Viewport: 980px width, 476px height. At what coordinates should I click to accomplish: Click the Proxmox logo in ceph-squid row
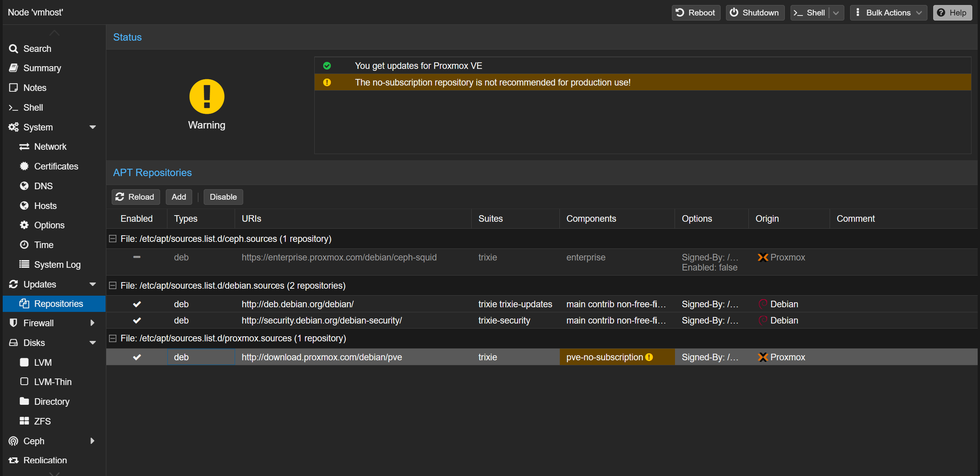(x=762, y=257)
